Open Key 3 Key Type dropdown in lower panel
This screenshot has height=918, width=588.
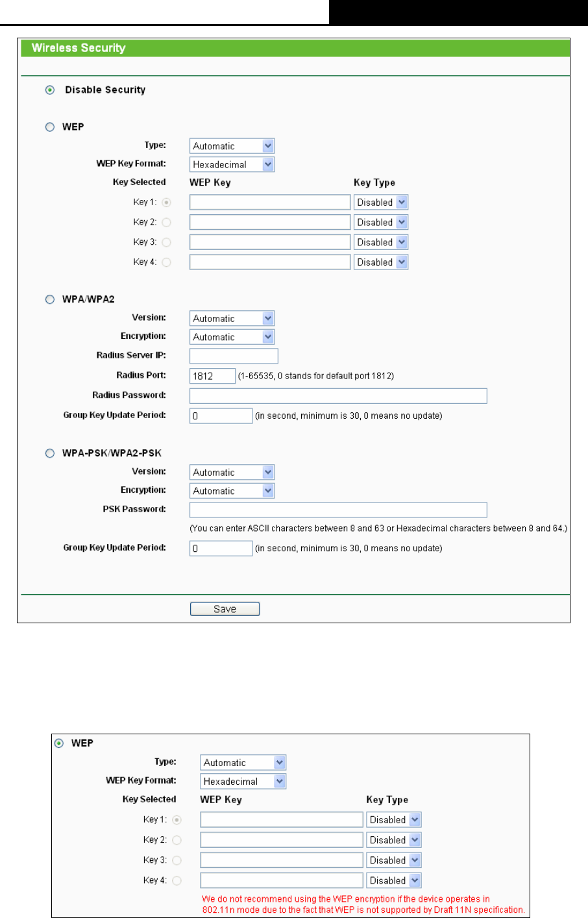(x=394, y=860)
